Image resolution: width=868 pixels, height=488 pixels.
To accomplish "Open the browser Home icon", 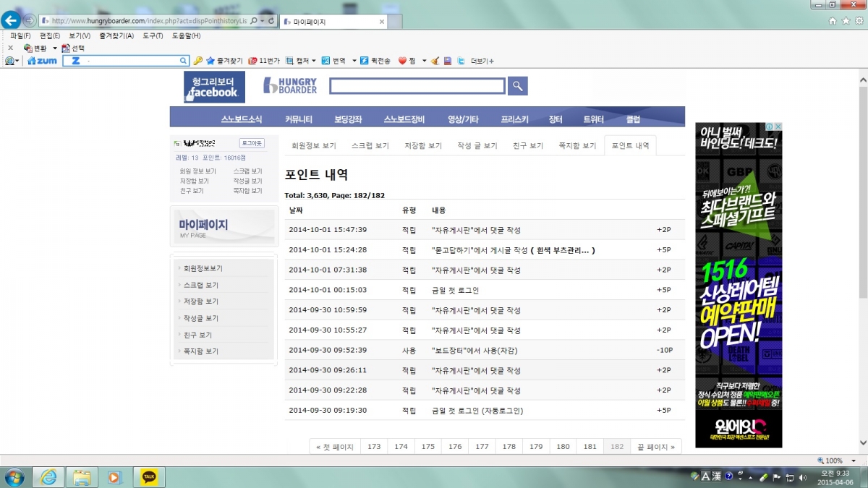I will 833,21.
